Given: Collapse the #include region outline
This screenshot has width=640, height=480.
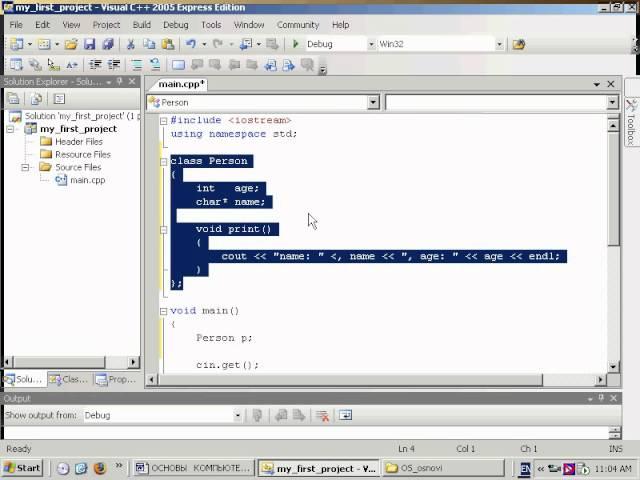Looking at the screenshot, I should point(164,121).
